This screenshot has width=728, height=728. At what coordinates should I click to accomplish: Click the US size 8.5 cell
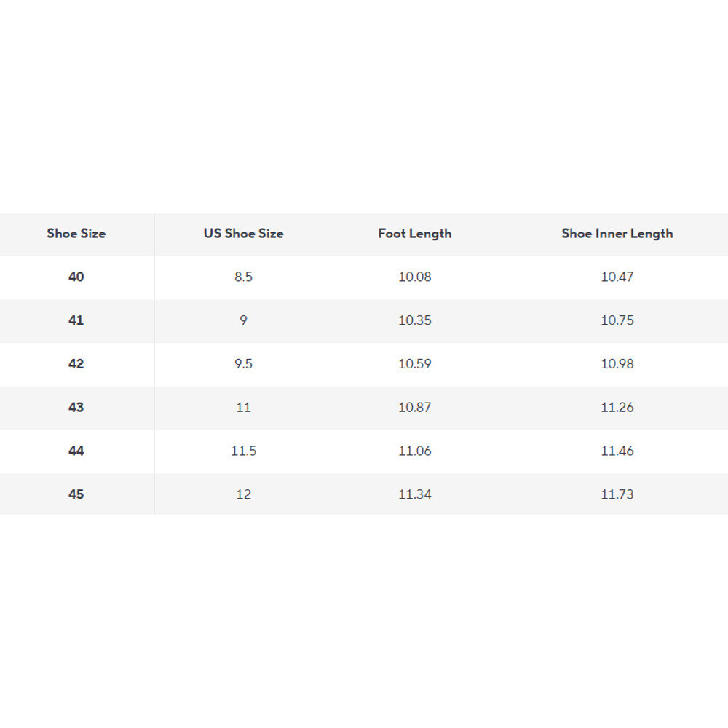click(x=243, y=277)
